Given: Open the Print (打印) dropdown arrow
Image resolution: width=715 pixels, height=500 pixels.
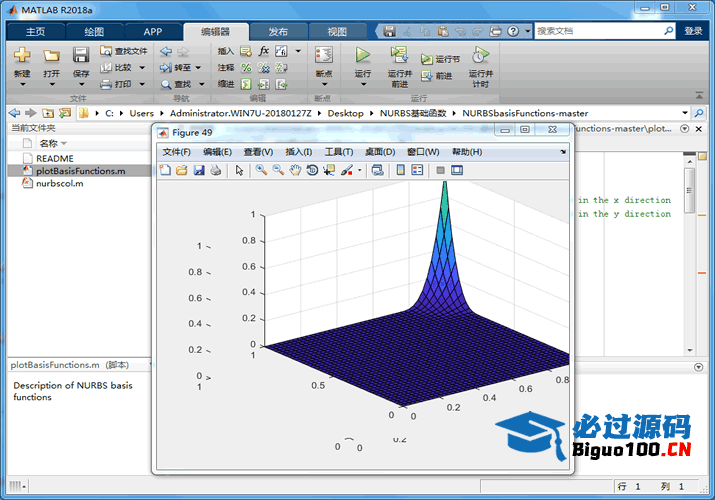Looking at the screenshot, I should (141, 84).
